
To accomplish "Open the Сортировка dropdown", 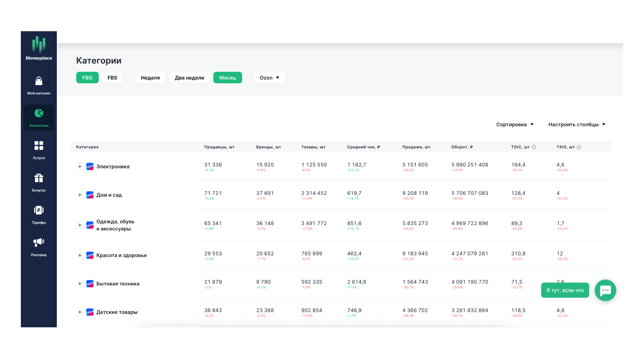I will [515, 124].
